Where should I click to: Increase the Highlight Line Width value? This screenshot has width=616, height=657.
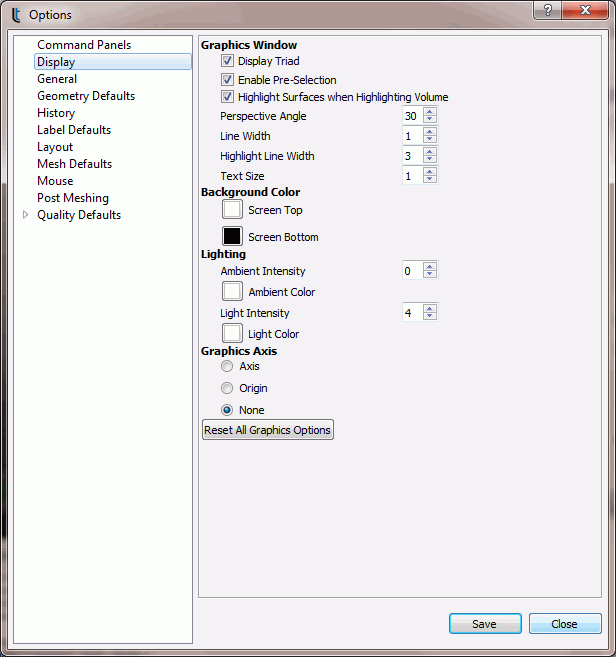[430, 152]
